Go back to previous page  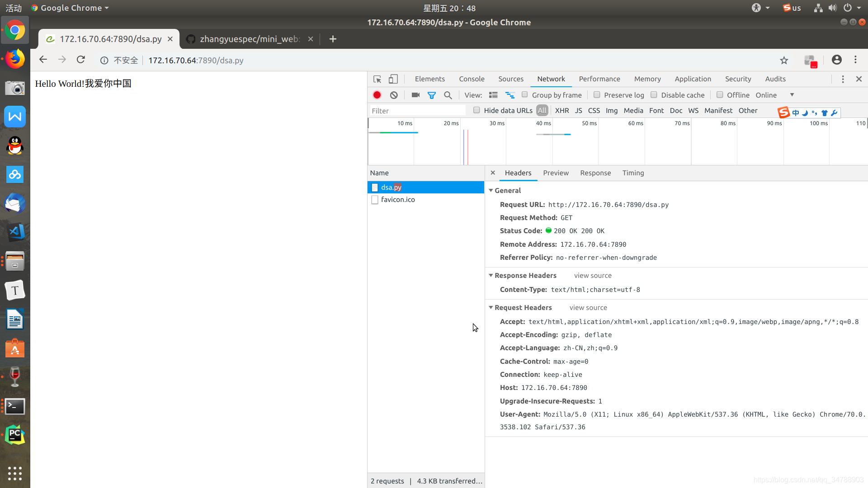43,60
